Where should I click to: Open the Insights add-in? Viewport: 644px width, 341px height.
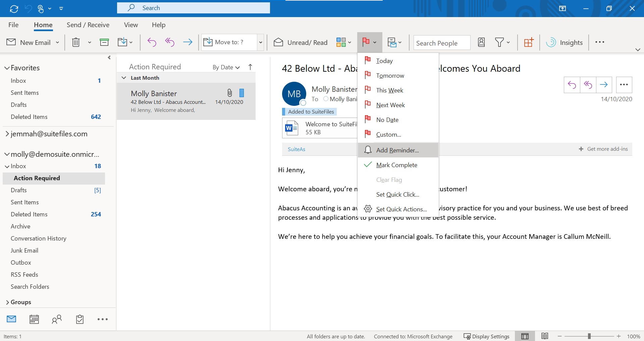[565, 43]
